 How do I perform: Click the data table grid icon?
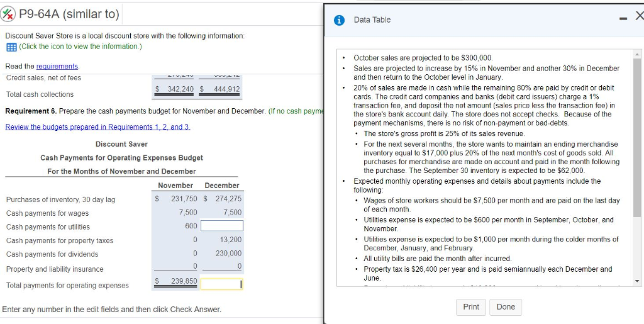point(11,47)
